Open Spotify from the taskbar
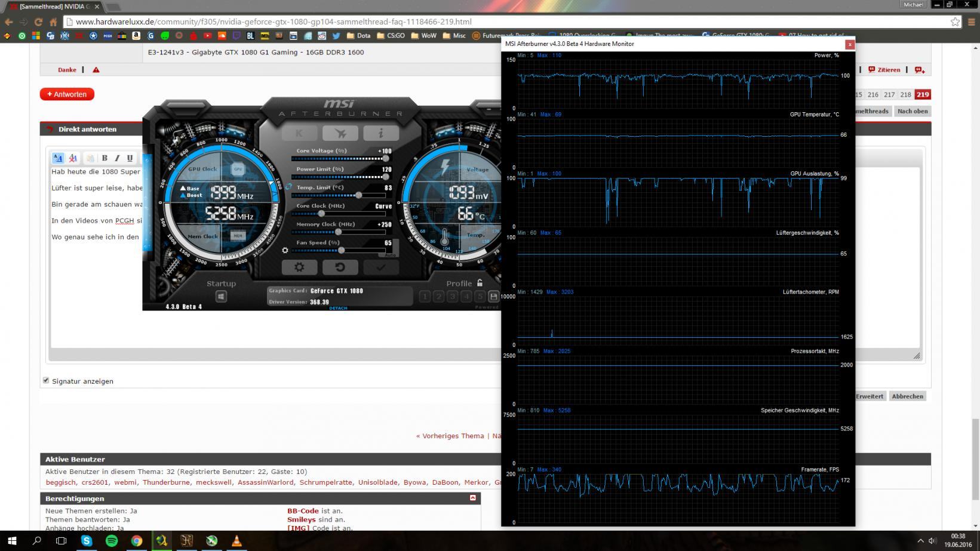This screenshot has height=551, width=980. (x=112, y=541)
